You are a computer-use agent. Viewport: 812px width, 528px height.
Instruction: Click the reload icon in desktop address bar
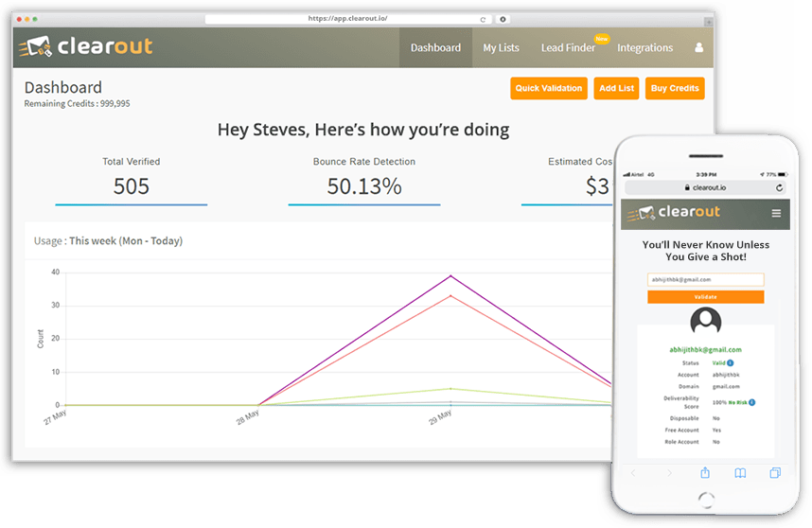click(x=483, y=19)
